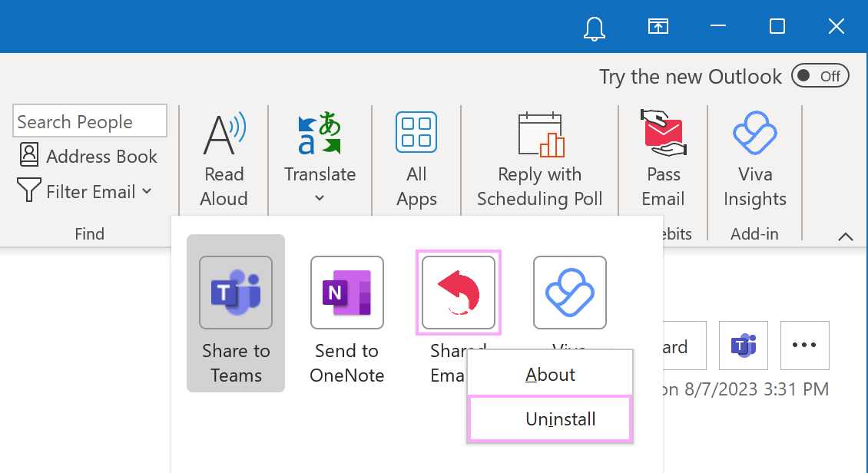Click in the Search People field
The image size is (868, 473).
[x=90, y=121]
